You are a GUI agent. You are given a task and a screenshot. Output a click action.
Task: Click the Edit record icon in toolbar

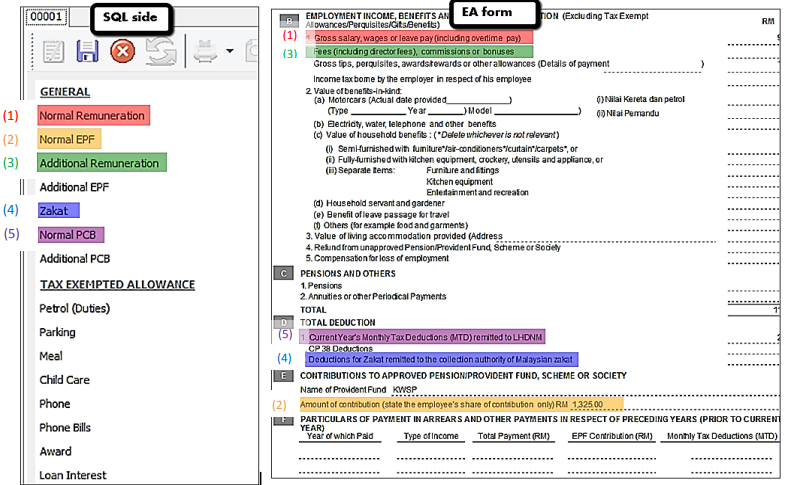54,52
